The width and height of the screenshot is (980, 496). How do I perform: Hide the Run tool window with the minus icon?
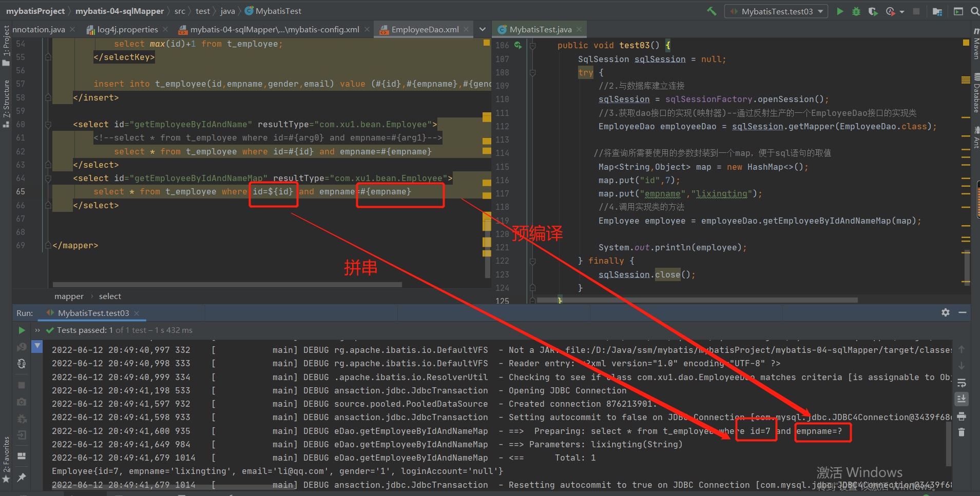[963, 312]
